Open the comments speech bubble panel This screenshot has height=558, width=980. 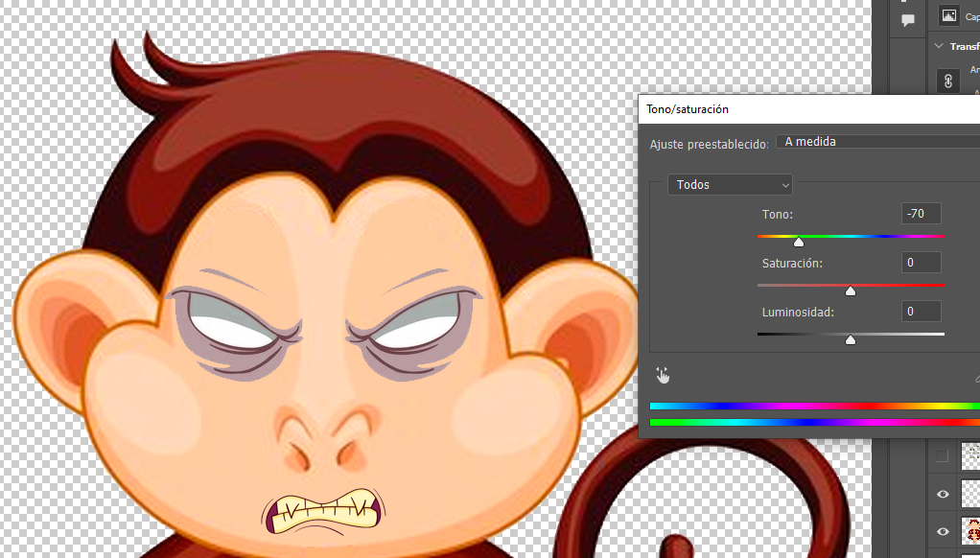tap(908, 20)
